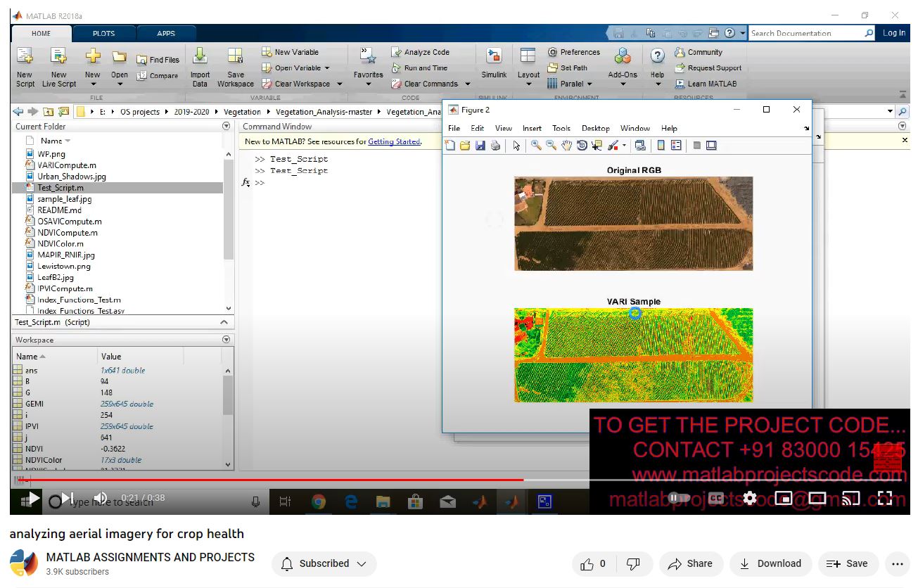Click Learn MATLAB in the toolstrip
This screenshot has width=918, height=588.
coord(706,84)
